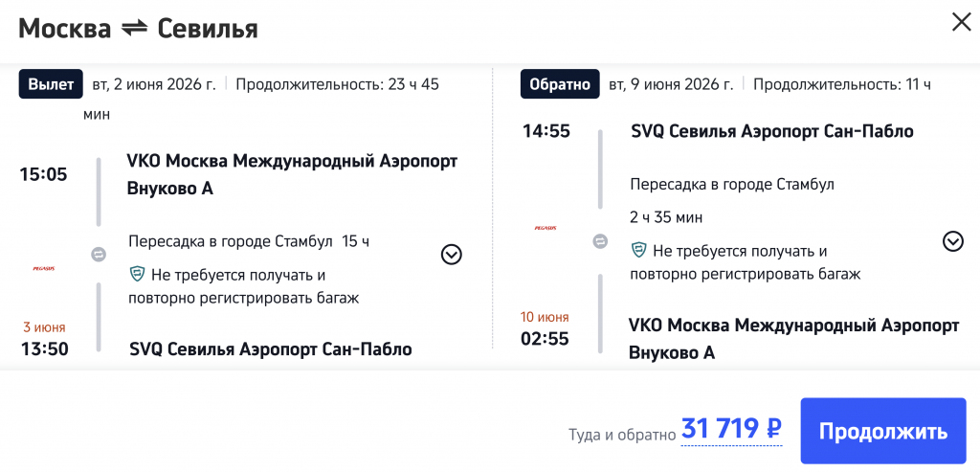
Task: Click the return baggage shield icon
Action: (x=638, y=251)
